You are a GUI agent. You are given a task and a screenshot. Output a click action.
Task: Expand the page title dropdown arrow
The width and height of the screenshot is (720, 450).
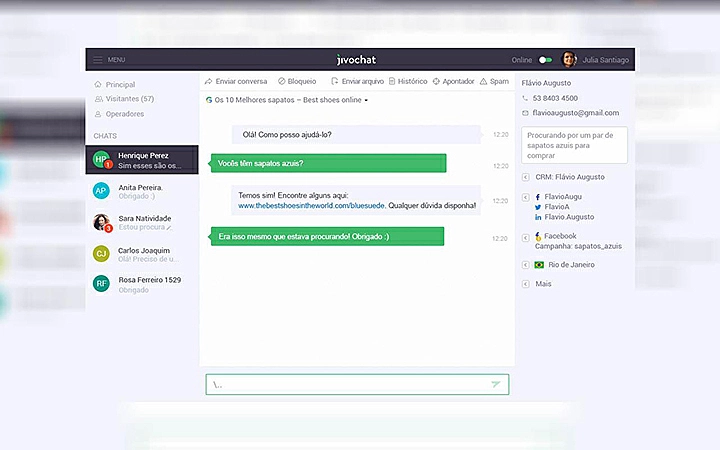coord(366,101)
